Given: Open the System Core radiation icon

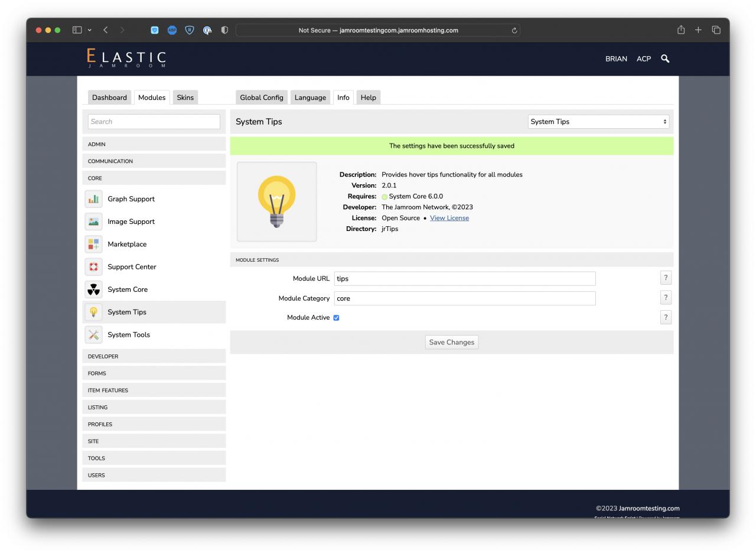Looking at the screenshot, I should [93, 289].
